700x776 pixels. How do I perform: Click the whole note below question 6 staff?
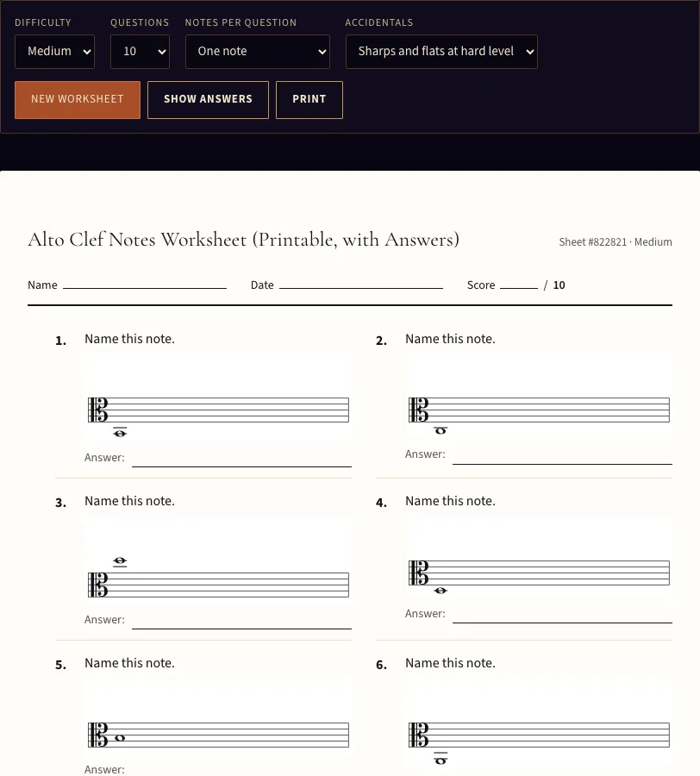pos(441,760)
